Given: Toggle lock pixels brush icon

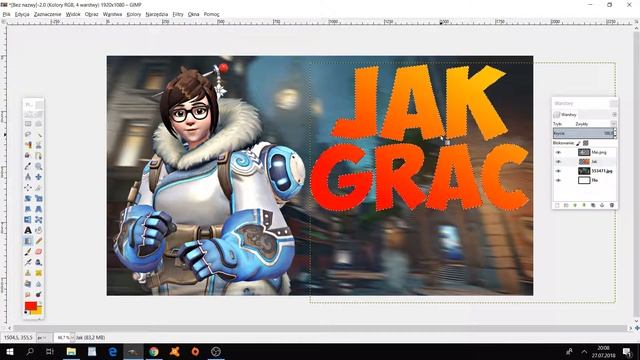Looking at the screenshot, I should (578, 143).
